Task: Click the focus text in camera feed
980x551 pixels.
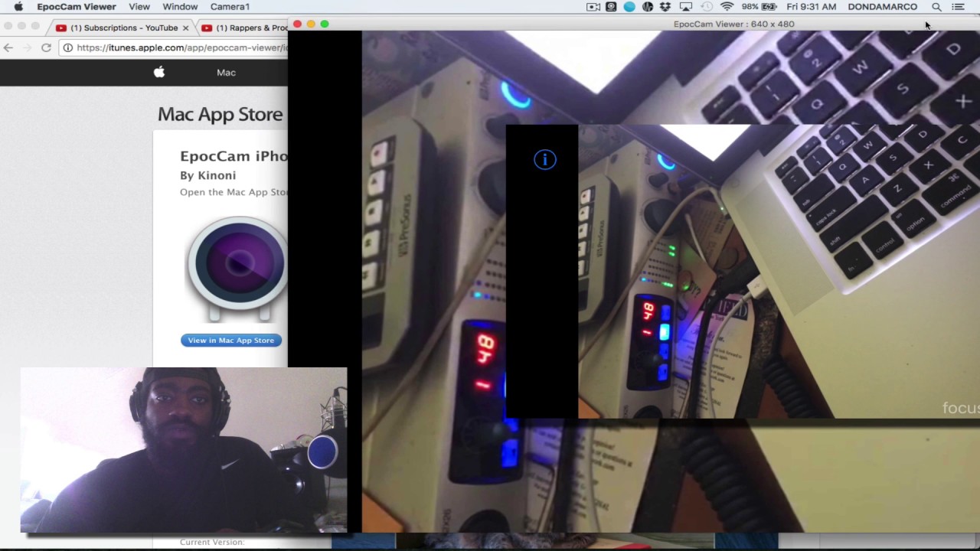Action: (x=961, y=408)
